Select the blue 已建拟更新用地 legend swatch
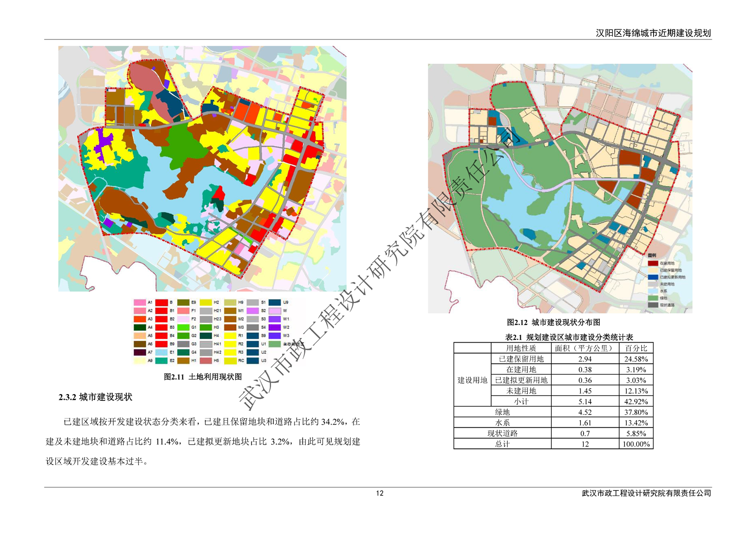The height and width of the screenshot is (534, 756). [x=653, y=277]
